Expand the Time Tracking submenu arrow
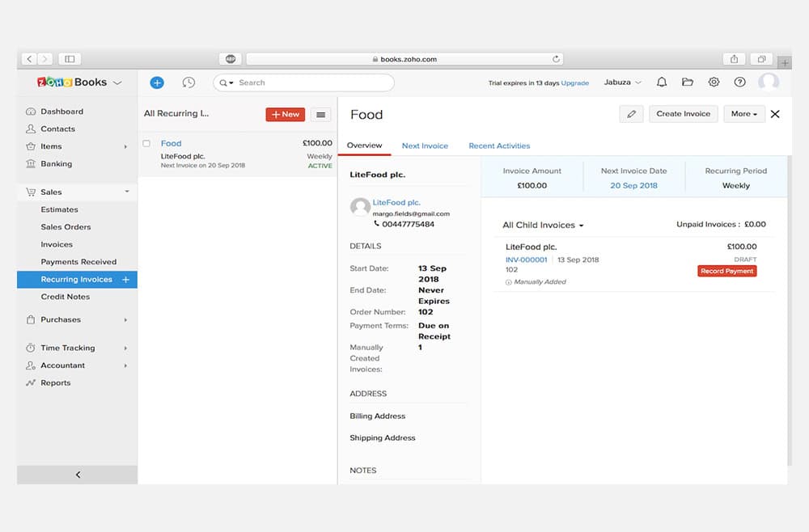The height and width of the screenshot is (532, 809). [125, 348]
